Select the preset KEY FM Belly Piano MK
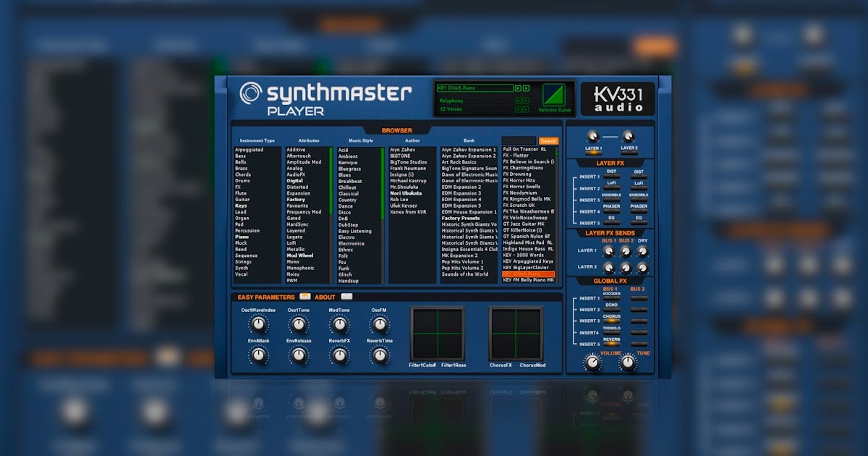Image resolution: width=868 pixels, height=456 pixels. 528,279
